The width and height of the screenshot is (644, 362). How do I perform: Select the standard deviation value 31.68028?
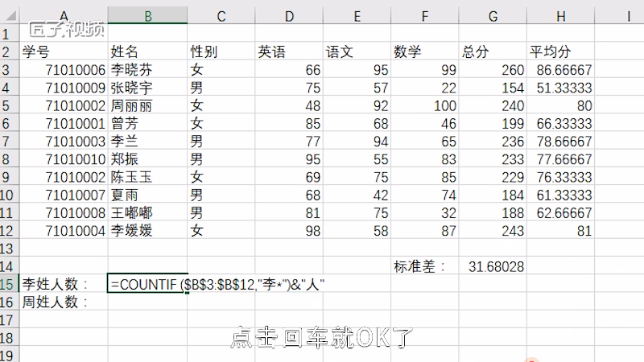coord(493,265)
